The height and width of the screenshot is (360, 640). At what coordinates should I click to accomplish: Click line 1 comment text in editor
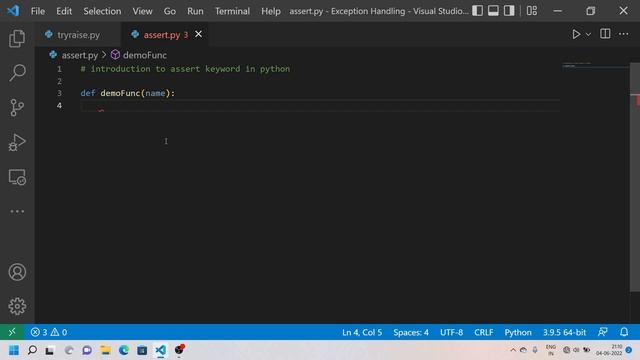[x=185, y=69]
